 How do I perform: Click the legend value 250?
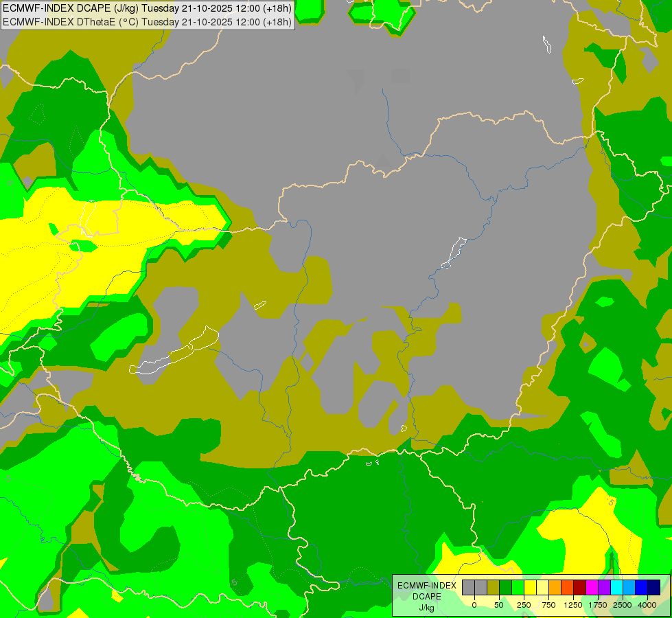pos(524,605)
